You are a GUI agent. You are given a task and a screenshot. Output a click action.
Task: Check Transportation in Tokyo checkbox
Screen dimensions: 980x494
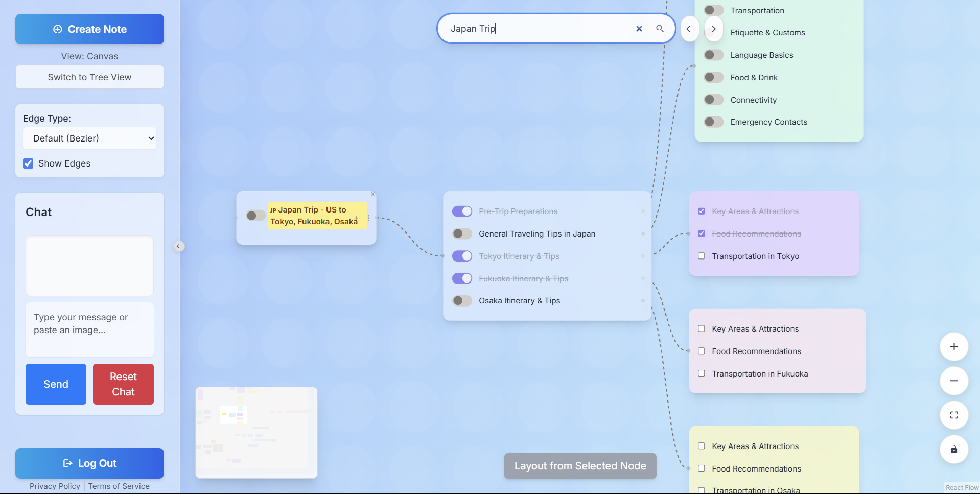702,256
